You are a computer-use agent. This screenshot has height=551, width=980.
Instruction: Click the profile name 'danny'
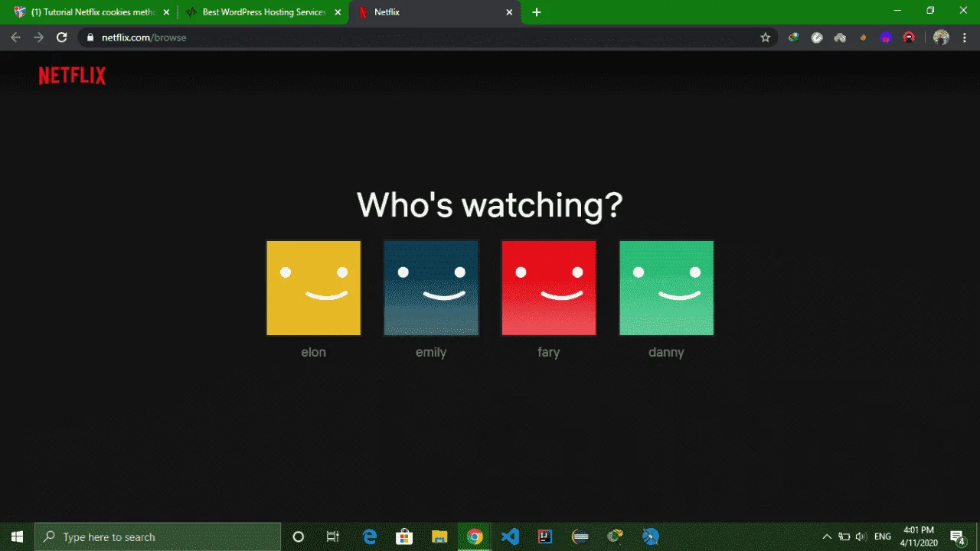coord(666,352)
